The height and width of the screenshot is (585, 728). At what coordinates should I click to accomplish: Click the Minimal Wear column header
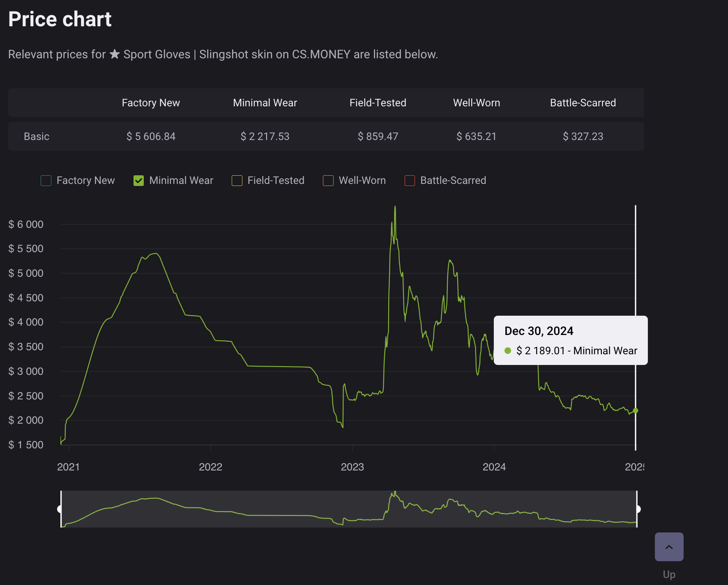point(265,103)
